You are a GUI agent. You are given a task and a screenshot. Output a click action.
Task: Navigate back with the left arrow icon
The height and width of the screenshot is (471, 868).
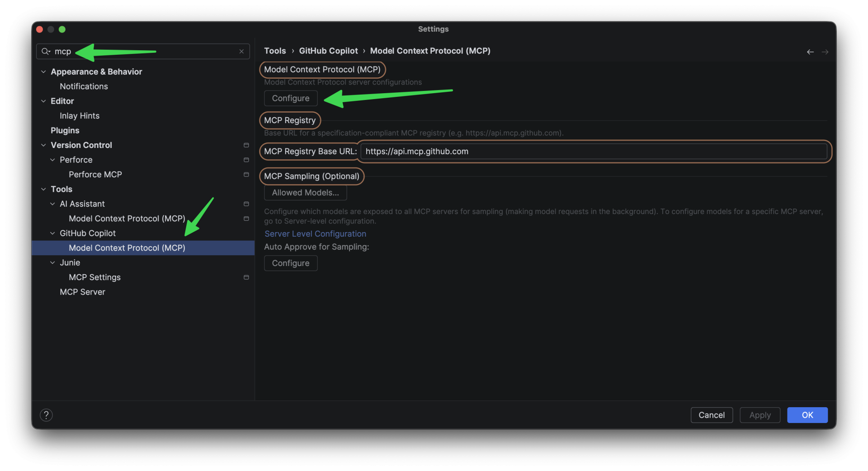pyautogui.click(x=810, y=52)
